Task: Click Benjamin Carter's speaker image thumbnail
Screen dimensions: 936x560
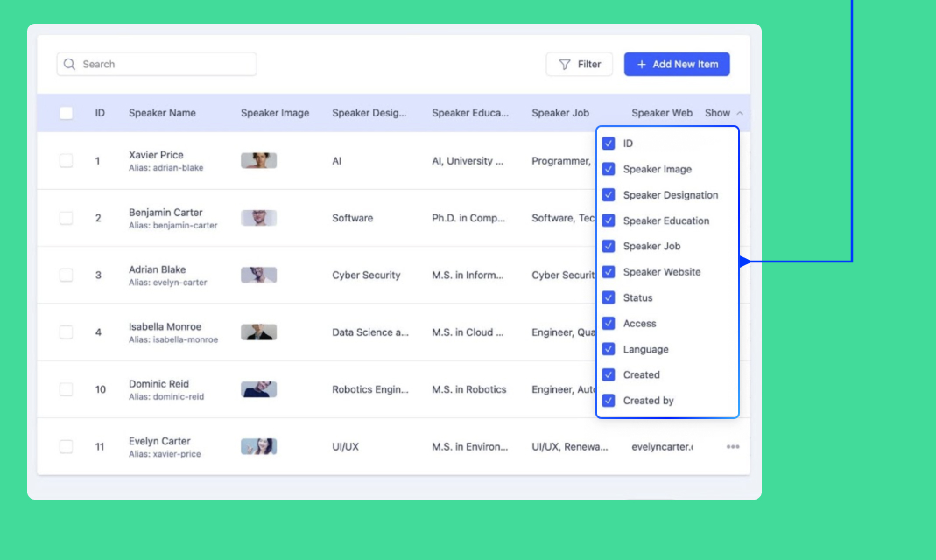Action: coord(258,218)
